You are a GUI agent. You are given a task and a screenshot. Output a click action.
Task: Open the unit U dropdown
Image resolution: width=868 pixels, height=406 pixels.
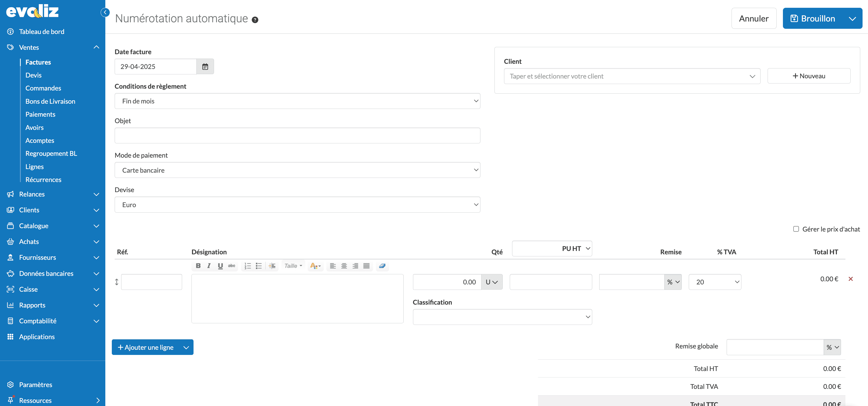[x=492, y=282]
